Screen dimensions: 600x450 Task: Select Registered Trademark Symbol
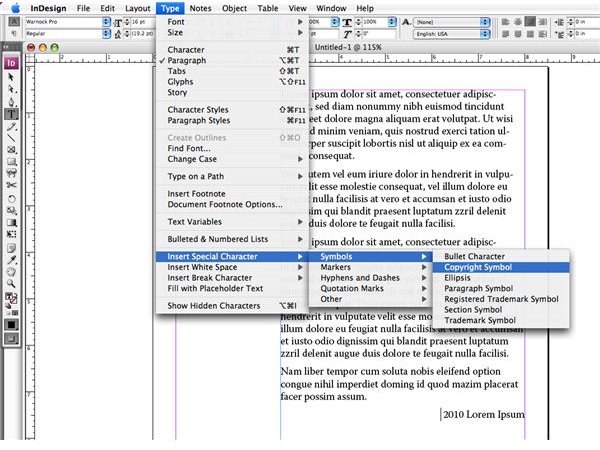[x=501, y=299]
